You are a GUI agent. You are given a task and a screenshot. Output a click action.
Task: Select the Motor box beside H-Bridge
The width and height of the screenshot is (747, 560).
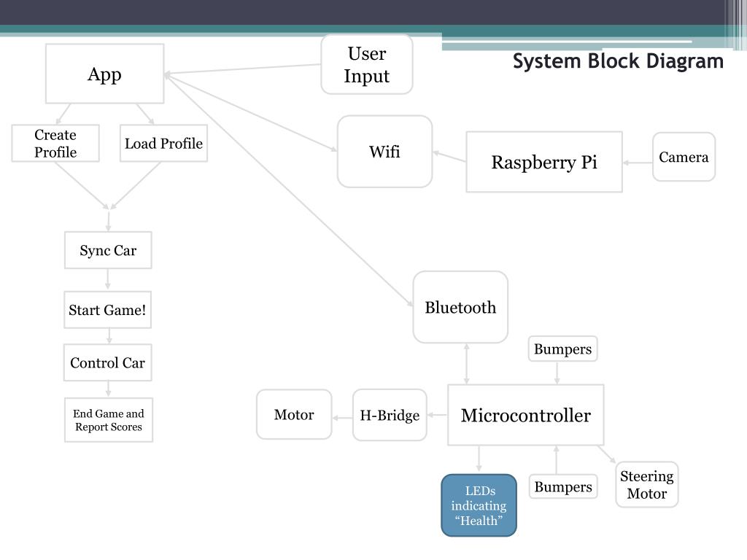294,414
